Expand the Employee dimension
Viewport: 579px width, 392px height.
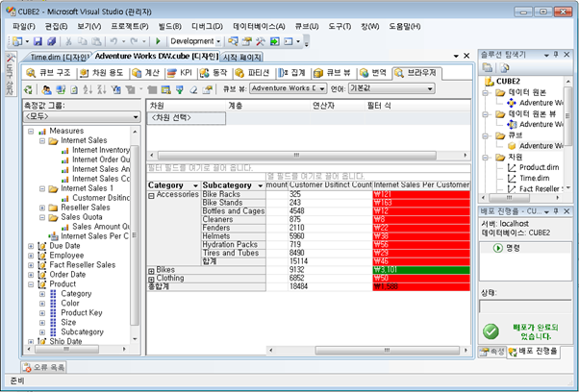point(31,256)
